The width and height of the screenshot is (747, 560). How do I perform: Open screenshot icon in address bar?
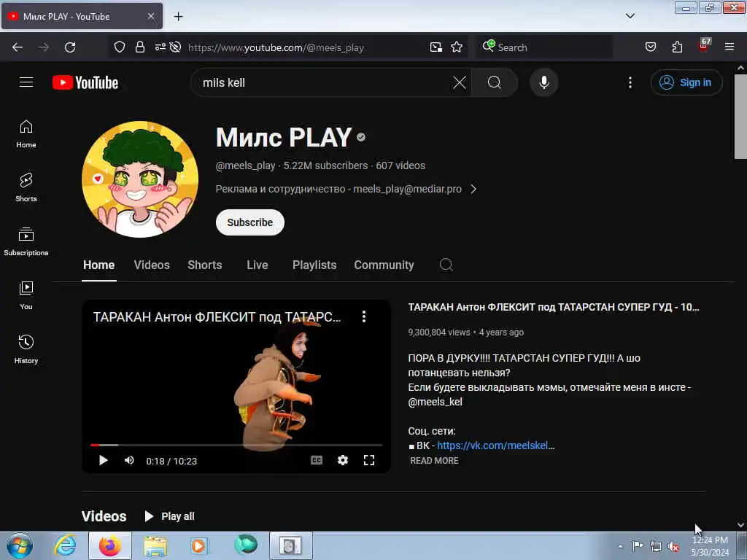tap(436, 47)
